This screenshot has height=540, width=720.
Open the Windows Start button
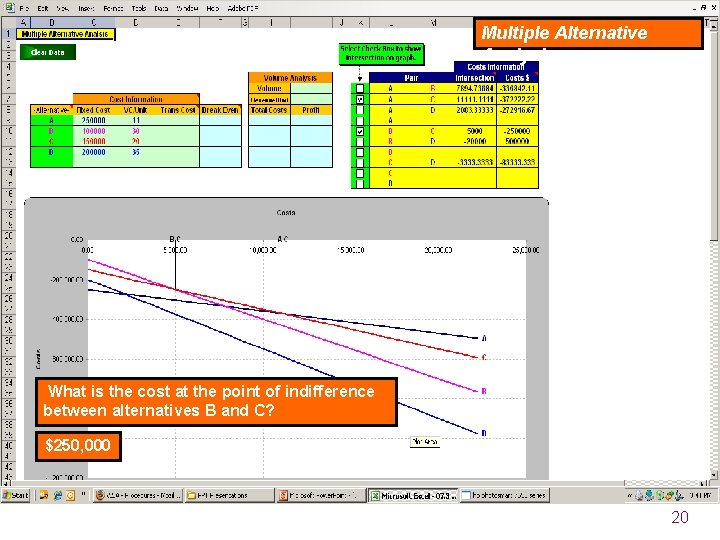coord(16,495)
